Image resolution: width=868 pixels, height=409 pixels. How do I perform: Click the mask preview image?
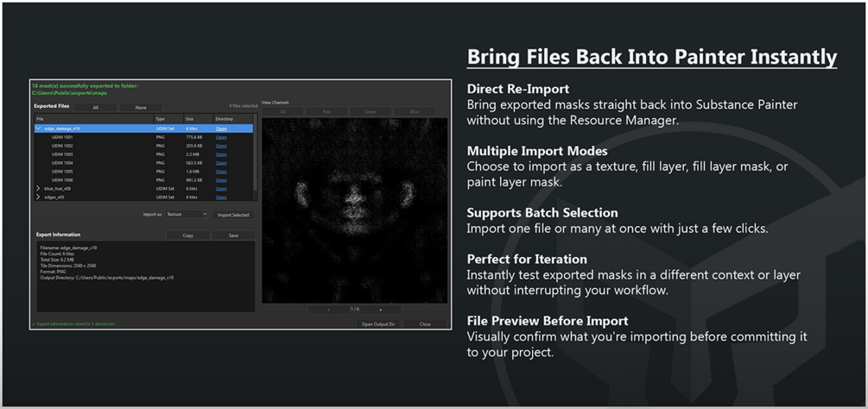(x=354, y=210)
